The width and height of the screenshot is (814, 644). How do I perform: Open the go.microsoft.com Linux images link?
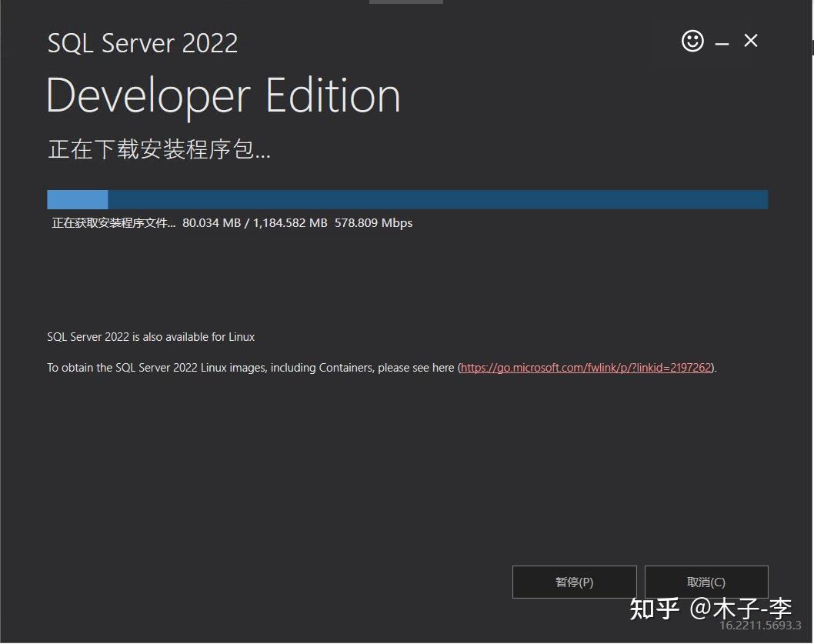585,368
